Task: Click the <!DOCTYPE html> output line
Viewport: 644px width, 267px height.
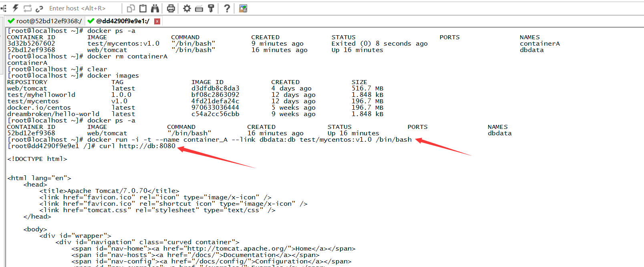Action: click(37, 159)
